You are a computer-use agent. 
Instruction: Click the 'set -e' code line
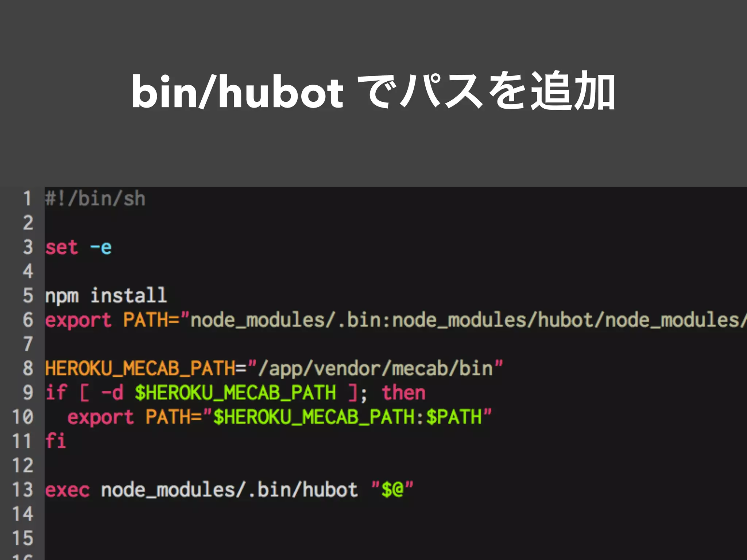click(x=78, y=247)
